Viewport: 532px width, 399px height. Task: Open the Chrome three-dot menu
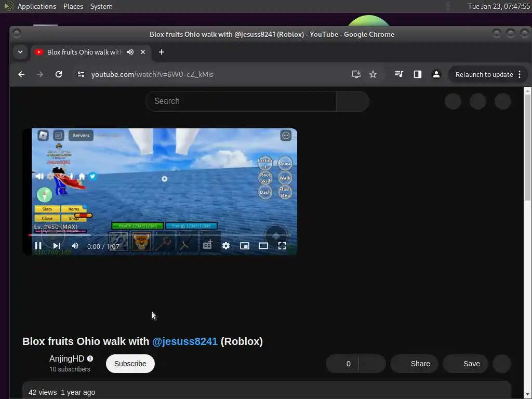[520, 74]
